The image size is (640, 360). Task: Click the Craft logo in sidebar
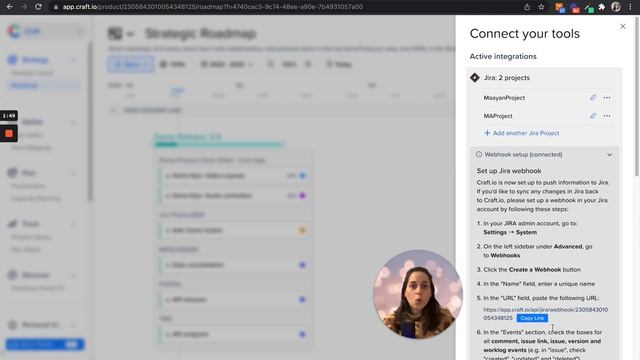(14, 31)
